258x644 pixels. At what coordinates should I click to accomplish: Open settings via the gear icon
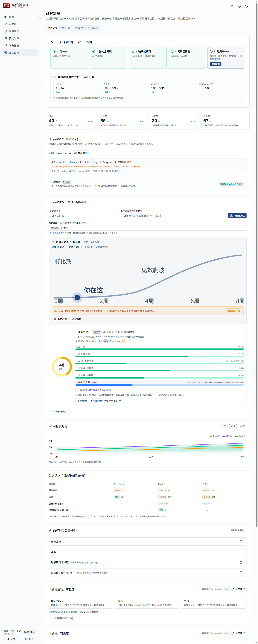tap(232, 6)
